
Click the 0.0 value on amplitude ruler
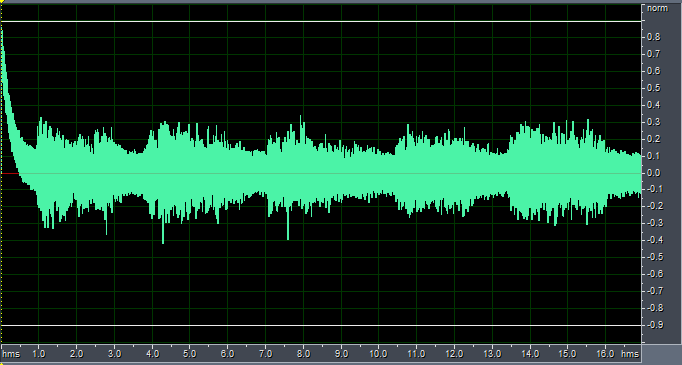pos(654,173)
